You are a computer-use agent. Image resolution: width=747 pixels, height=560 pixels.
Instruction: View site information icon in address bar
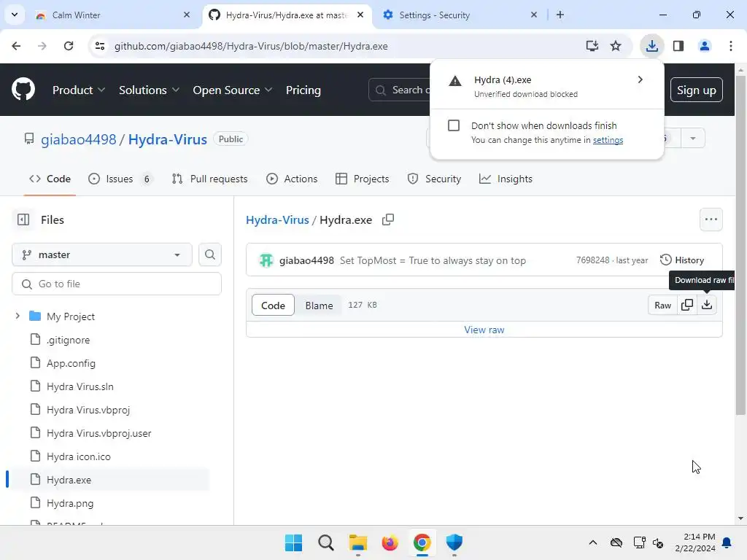coord(100,46)
